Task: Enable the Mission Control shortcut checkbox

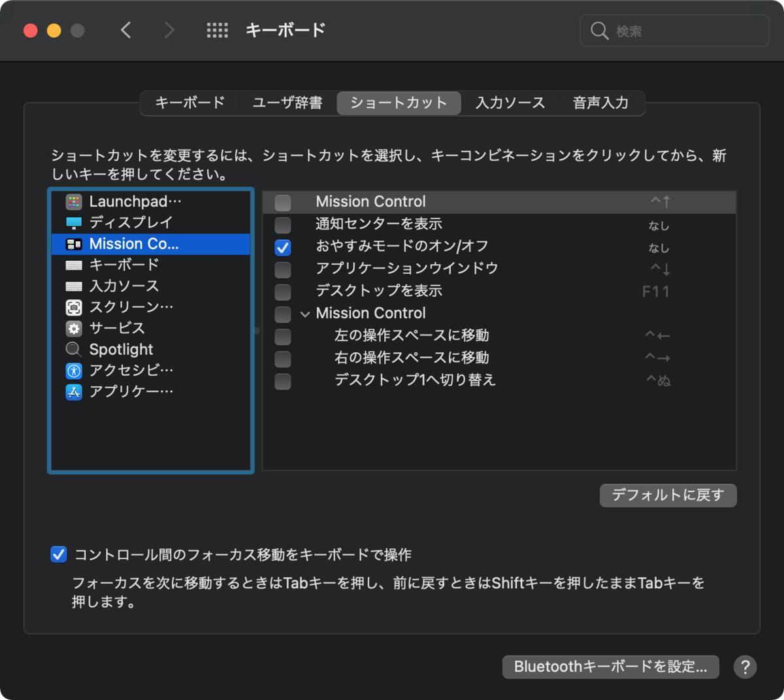Action: point(282,203)
